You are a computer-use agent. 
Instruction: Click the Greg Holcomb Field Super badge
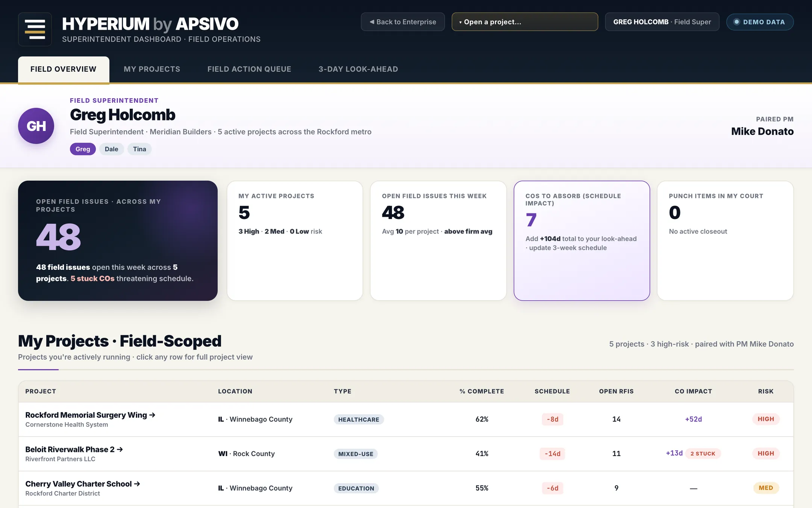click(662, 22)
